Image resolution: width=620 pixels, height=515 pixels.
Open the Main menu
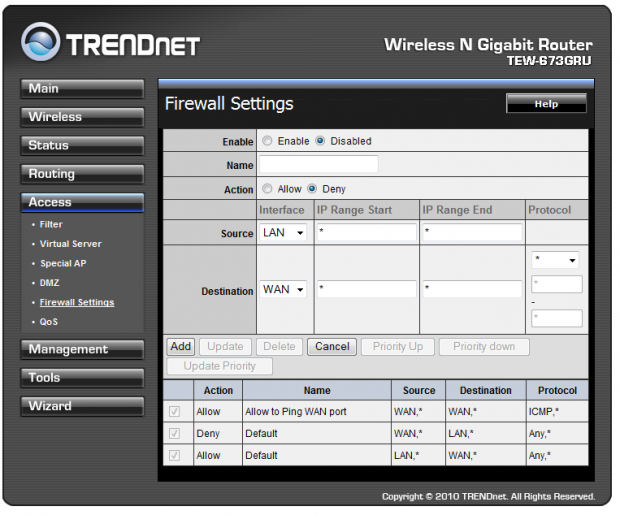(82, 89)
